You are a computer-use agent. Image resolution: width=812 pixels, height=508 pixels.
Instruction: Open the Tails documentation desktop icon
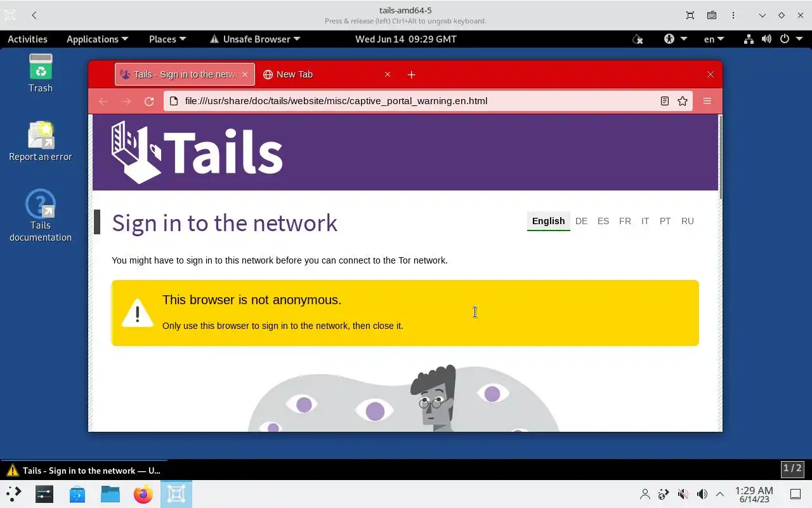click(x=41, y=216)
